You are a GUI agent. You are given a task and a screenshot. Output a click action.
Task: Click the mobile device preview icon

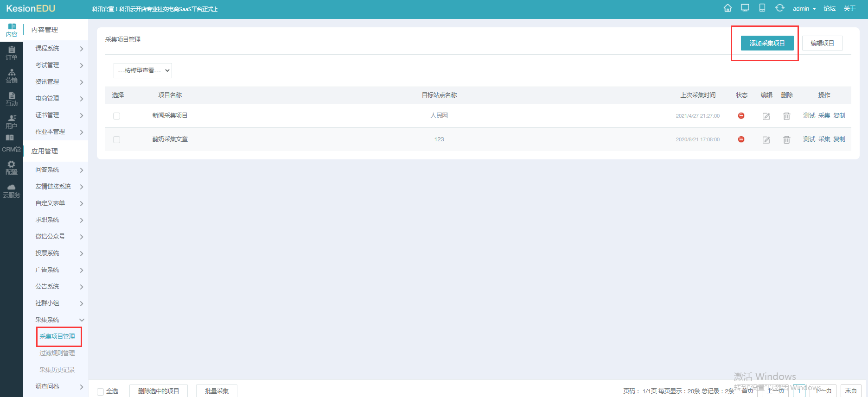coord(762,8)
